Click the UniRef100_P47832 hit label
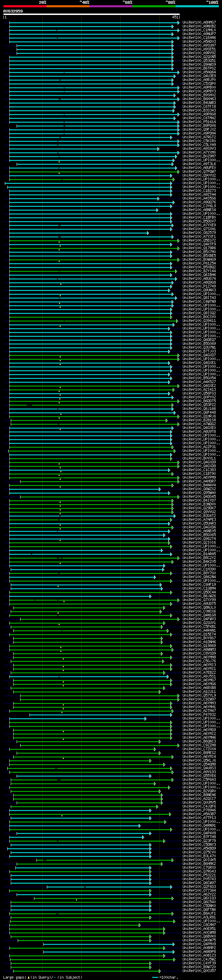 click(199, 714)
